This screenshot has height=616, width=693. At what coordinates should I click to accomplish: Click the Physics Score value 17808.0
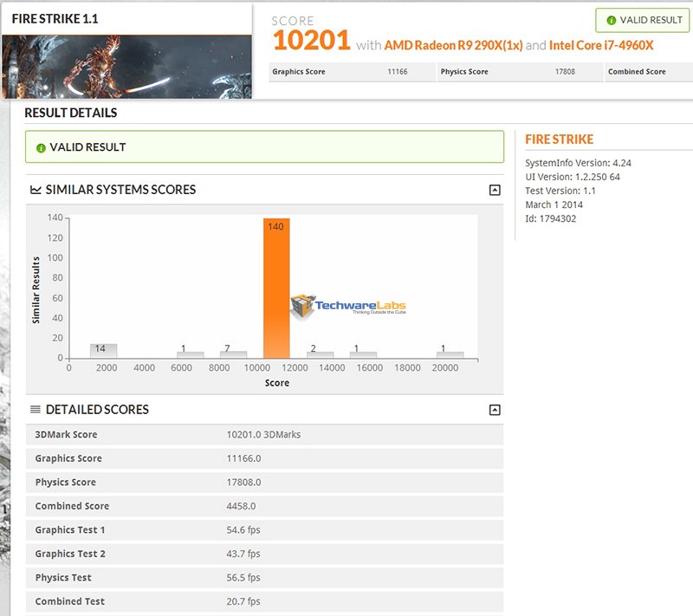tap(244, 483)
